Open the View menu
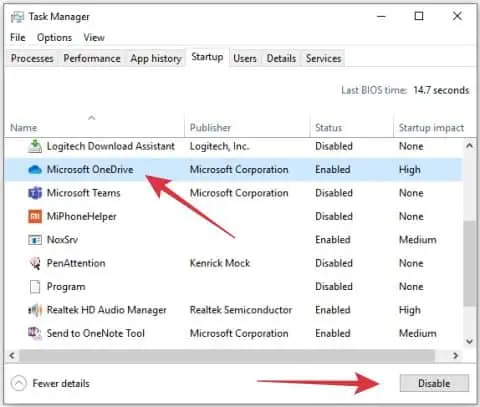This screenshot has height=407, width=480. [x=94, y=37]
